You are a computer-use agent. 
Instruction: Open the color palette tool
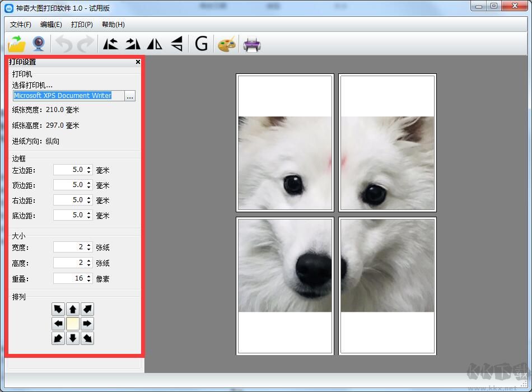pyautogui.click(x=226, y=44)
